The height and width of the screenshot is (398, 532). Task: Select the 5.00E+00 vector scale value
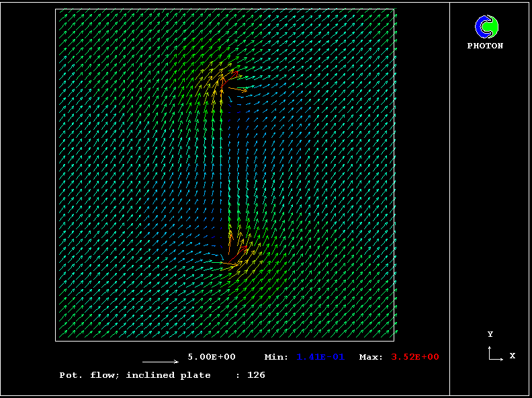tap(211, 357)
